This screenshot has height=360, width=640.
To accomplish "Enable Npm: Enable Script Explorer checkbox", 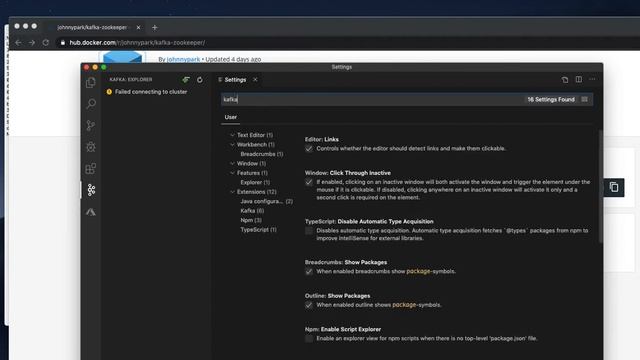I will pyautogui.click(x=309, y=338).
